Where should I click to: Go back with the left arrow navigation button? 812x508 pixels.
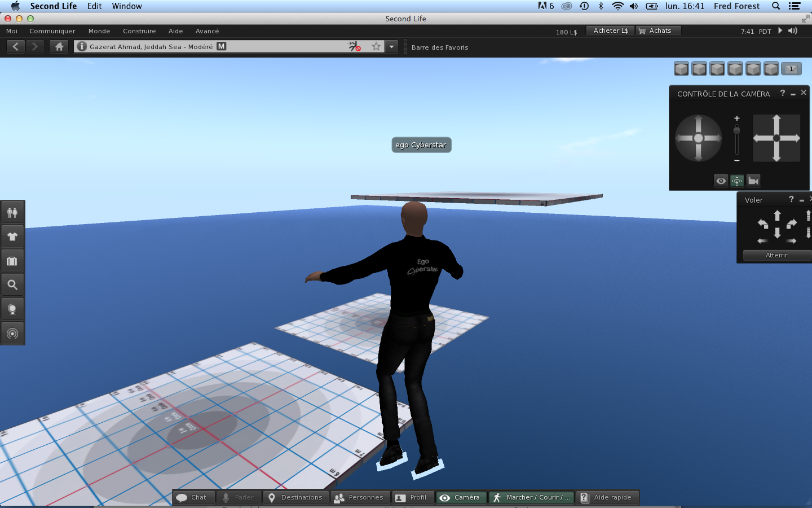pos(16,46)
